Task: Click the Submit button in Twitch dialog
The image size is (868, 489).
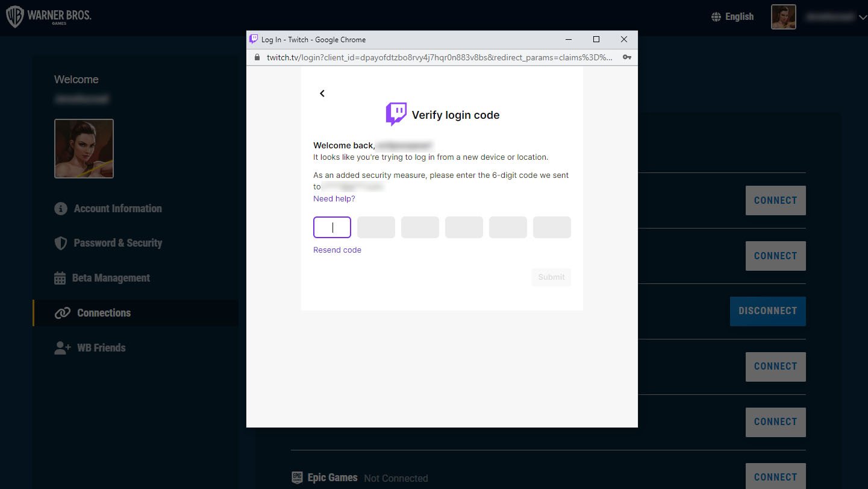Action: (x=551, y=277)
